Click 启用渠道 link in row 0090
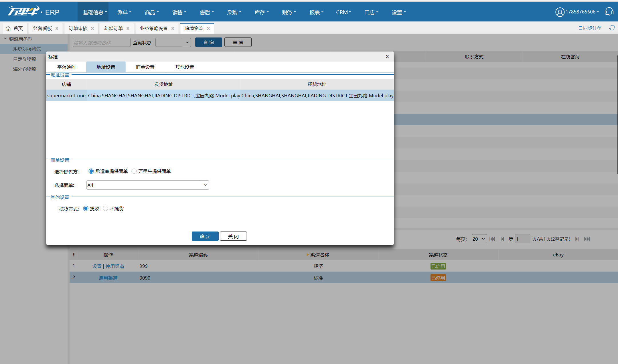 coord(108,278)
